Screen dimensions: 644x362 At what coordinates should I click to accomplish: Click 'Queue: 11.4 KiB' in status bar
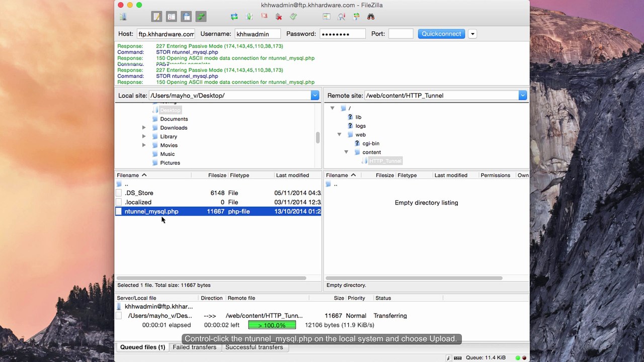coord(486,358)
